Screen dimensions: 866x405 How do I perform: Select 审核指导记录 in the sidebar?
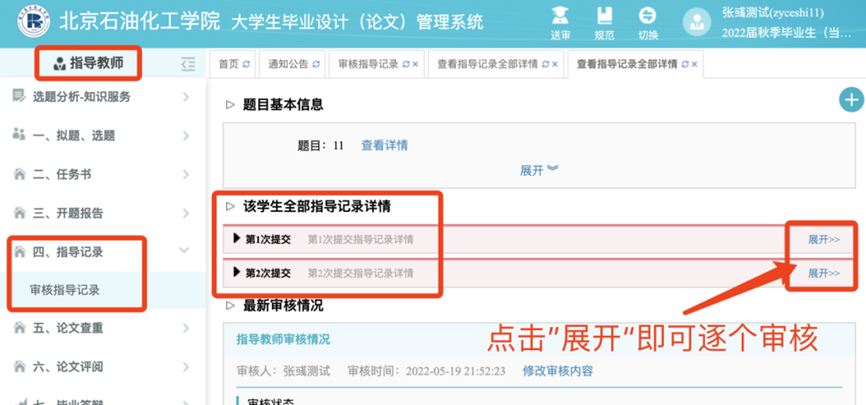(64, 290)
